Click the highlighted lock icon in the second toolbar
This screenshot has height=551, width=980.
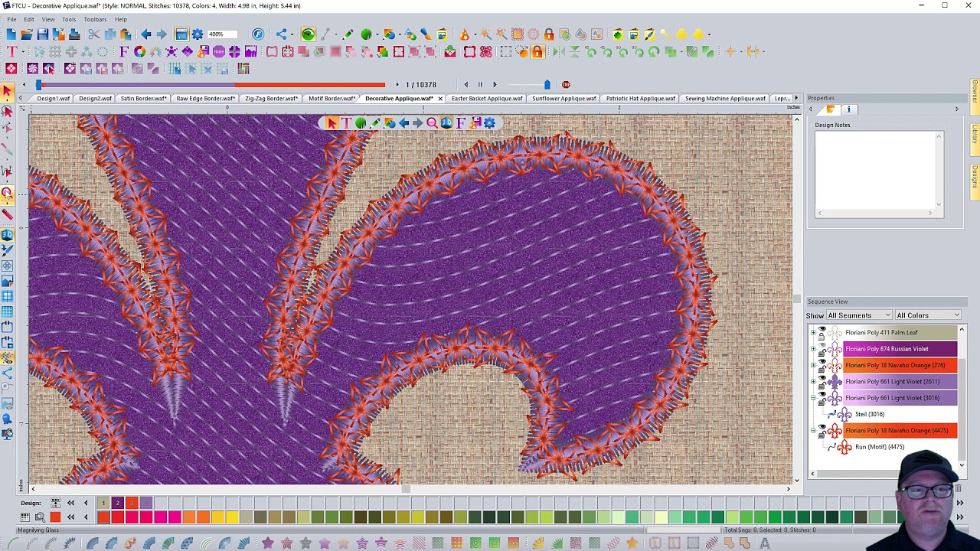point(537,51)
